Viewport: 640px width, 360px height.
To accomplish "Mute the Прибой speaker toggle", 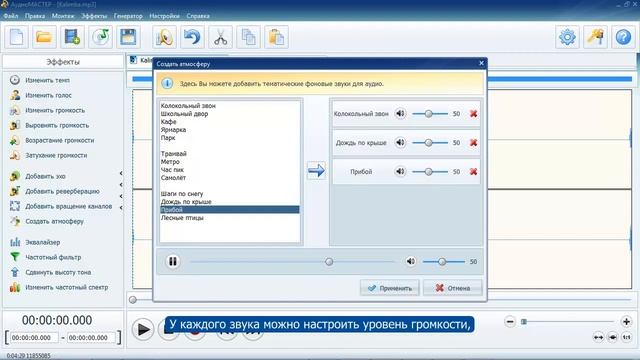I will tap(400, 171).
